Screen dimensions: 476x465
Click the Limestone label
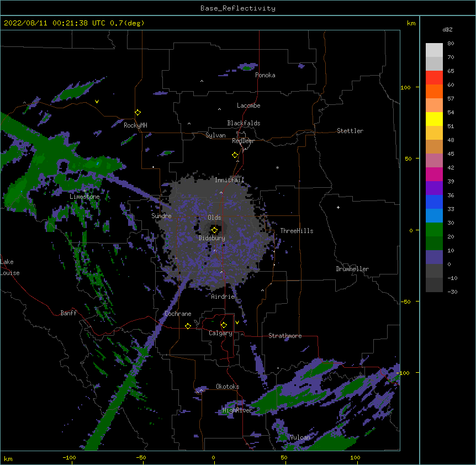coord(84,197)
